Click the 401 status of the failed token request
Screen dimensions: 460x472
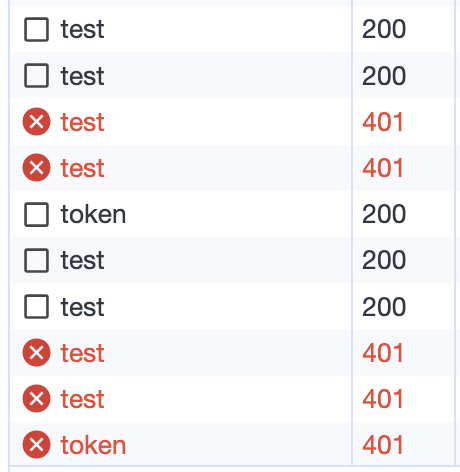coord(383,445)
